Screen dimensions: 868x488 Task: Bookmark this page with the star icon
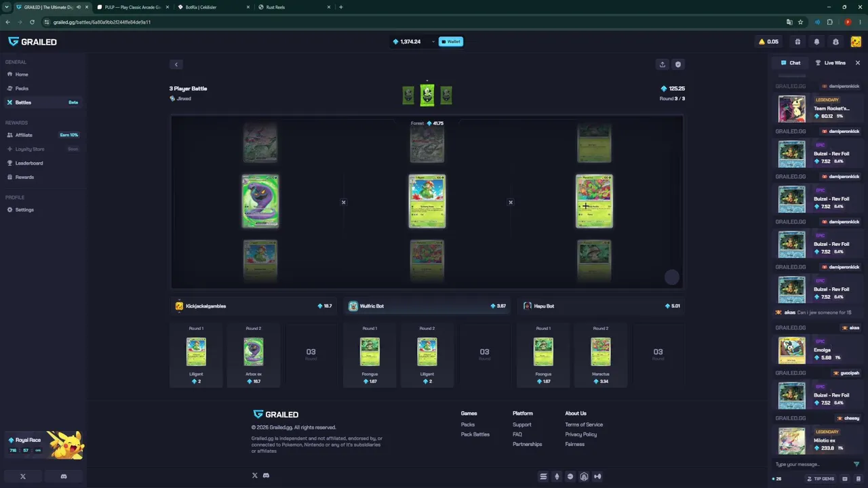point(800,22)
